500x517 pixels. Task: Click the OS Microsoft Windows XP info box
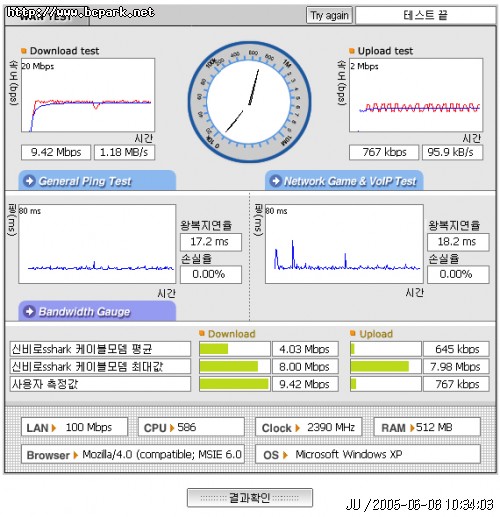(x=368, y=454)
